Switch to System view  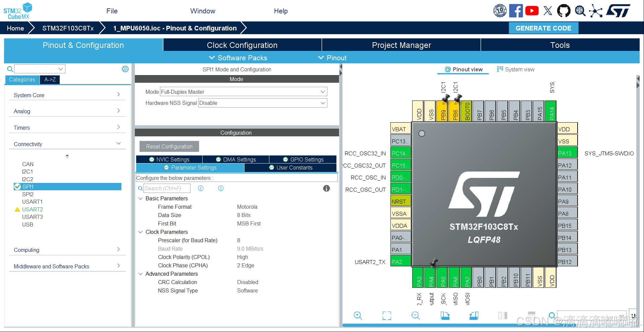coord(516,69)
